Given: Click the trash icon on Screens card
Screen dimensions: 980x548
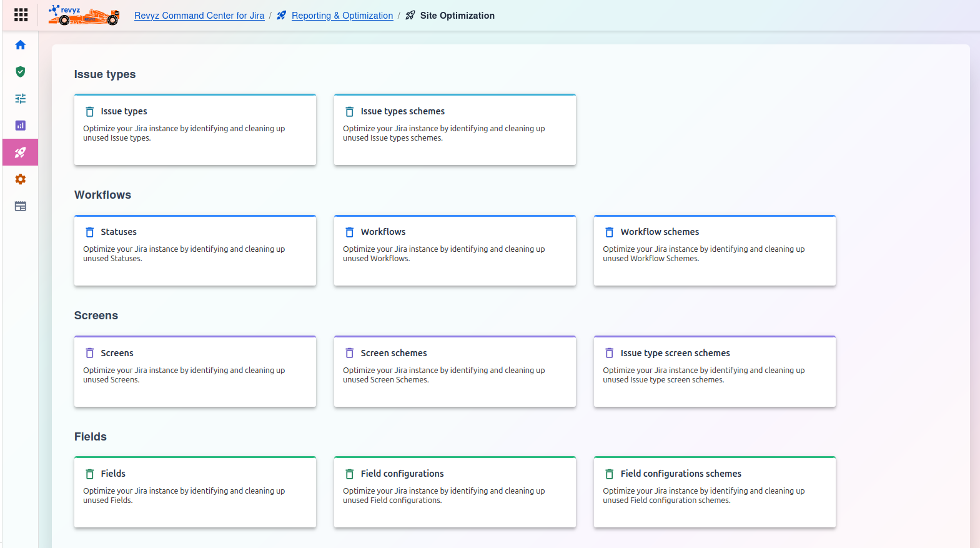Looking at the screenshot, I should (x=90, y=353).
